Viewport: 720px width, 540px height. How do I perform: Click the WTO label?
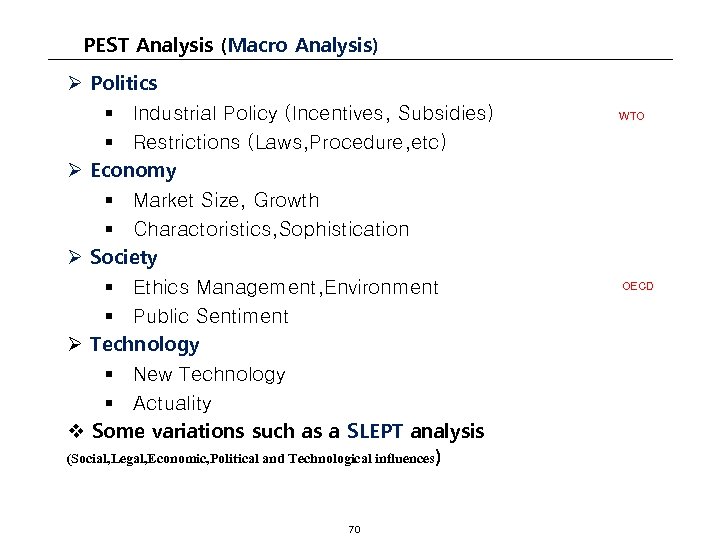coord(631,116)
